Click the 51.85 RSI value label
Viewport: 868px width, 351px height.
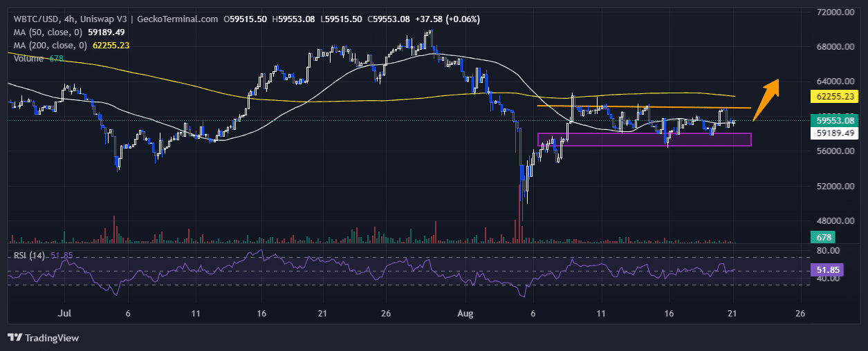pyautogui.click(x=827, y=270)
